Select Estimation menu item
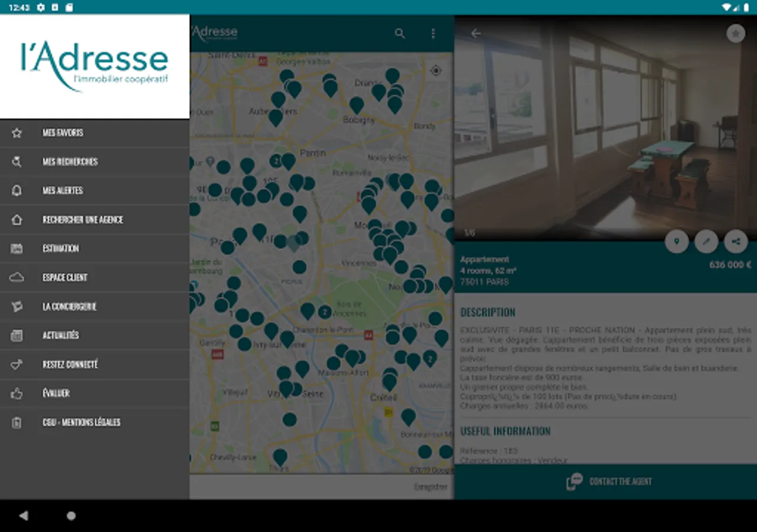Viewport: 757px width, 532px height. 95,249
